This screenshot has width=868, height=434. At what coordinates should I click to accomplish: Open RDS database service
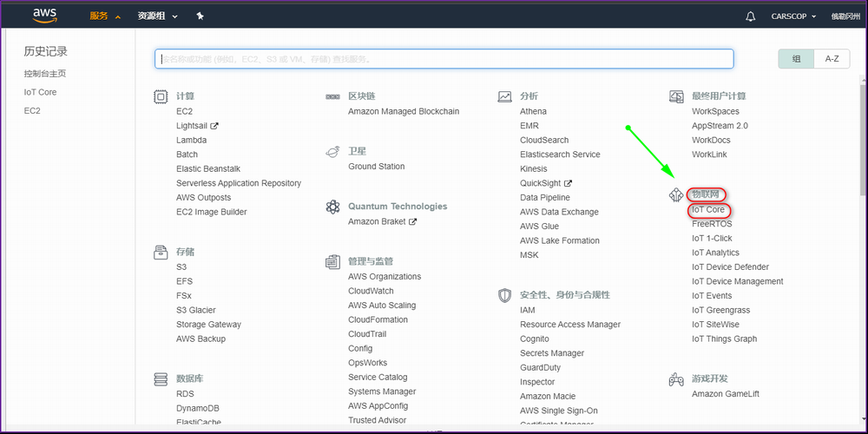(186, 393)
